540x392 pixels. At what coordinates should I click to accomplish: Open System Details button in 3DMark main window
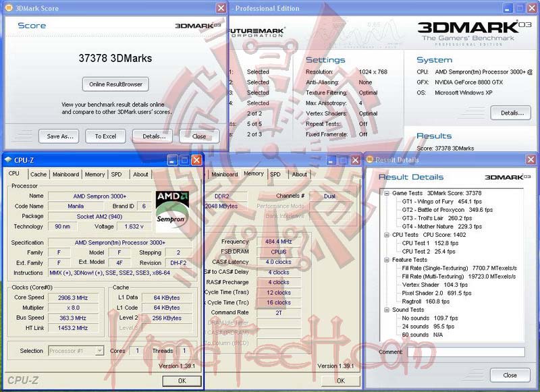(511, 113)
